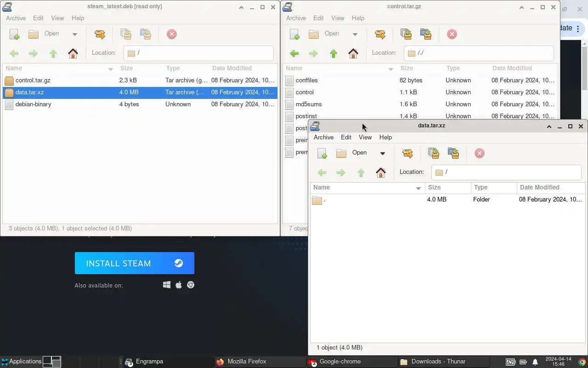Click notification bell icon in system tray
588x368 pixels.
535,362
